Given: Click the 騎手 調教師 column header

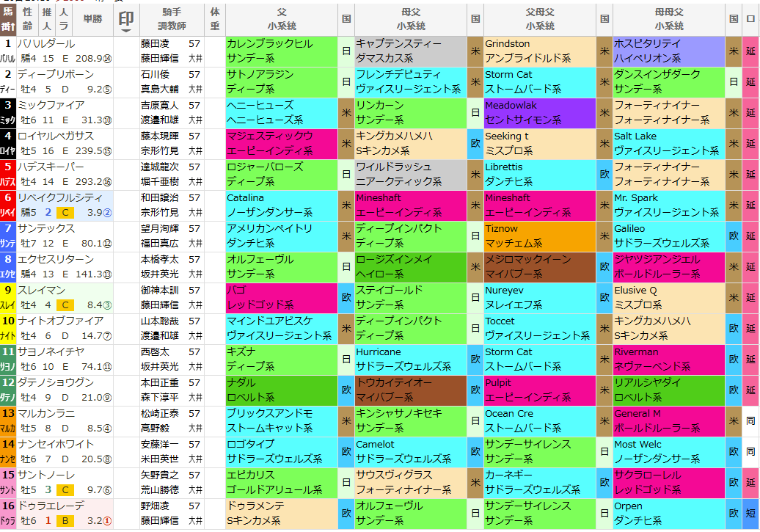Looking at the screenshot, I should (x=172, y=19).
